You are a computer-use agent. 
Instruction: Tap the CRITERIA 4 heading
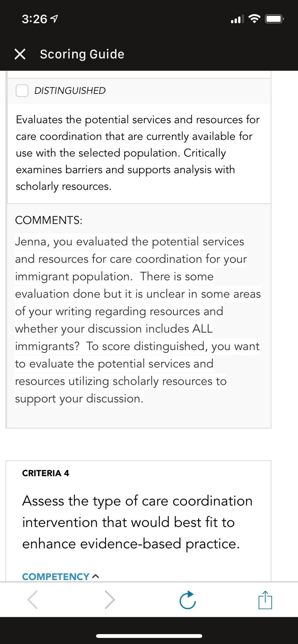(x=46, y=473)
